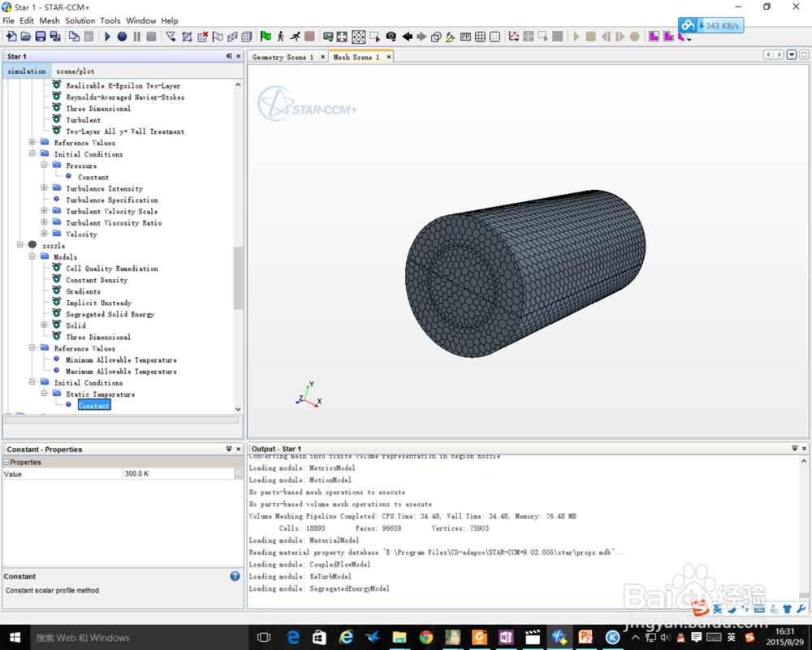
Task: Select the Constant Density model
Action: [x=97, y=280]
